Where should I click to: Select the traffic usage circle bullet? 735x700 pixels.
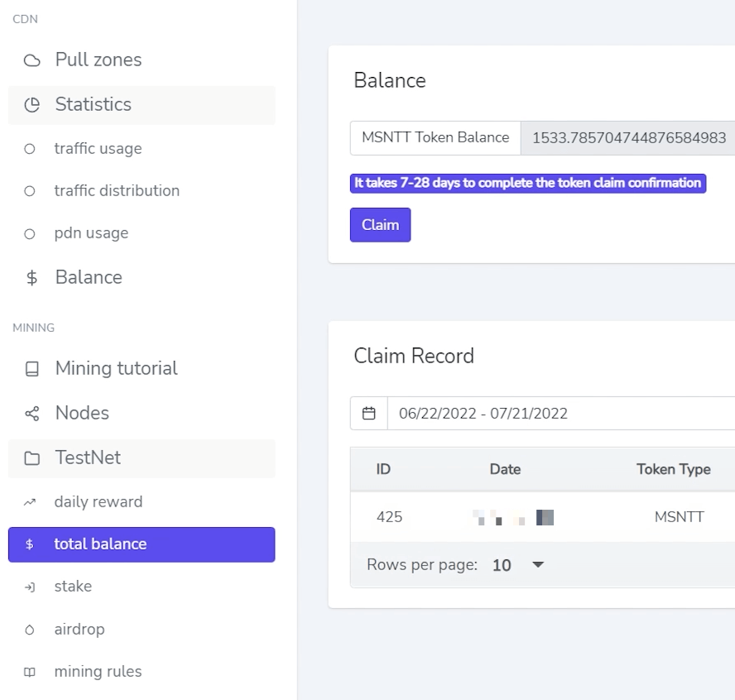tap(30, 149)
